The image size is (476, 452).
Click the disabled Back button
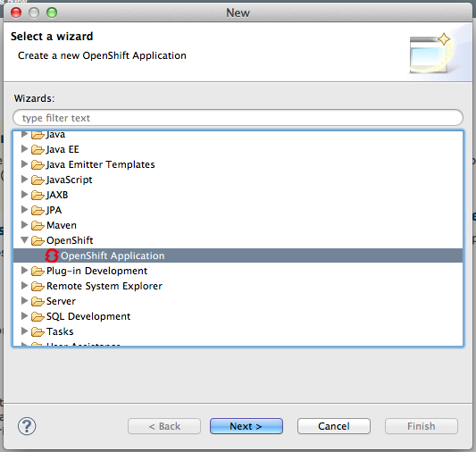click(x=164, y=426)
